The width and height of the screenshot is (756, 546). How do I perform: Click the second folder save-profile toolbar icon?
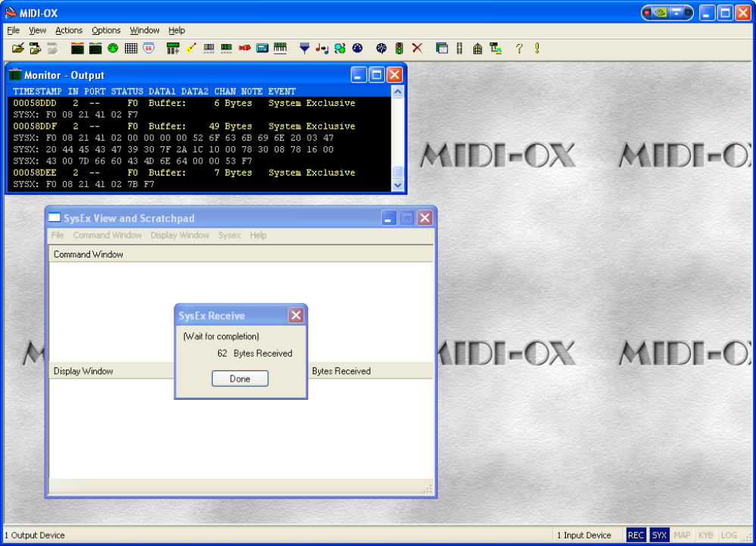tap(35, 48)
